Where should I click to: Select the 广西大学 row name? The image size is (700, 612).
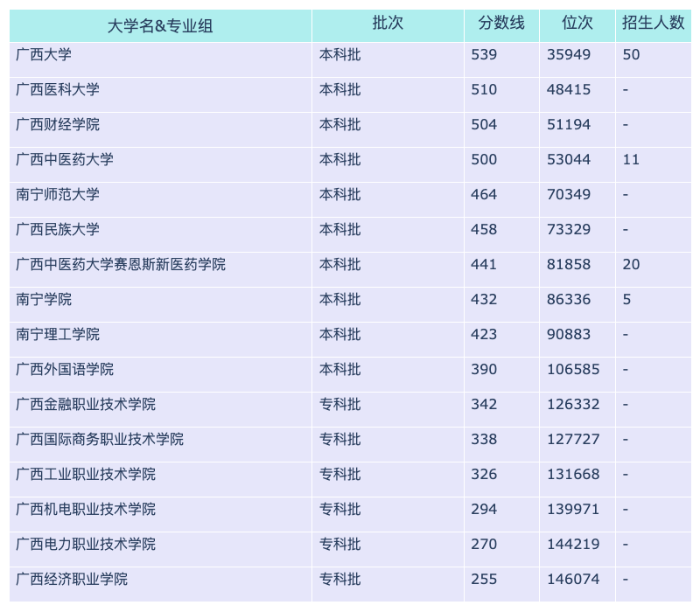click(44, 54)
